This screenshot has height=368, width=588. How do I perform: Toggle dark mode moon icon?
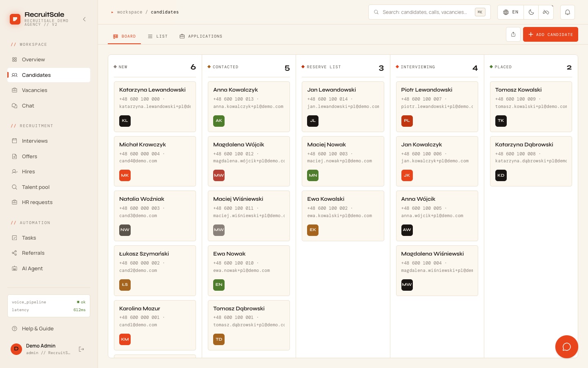coord(531,12)
